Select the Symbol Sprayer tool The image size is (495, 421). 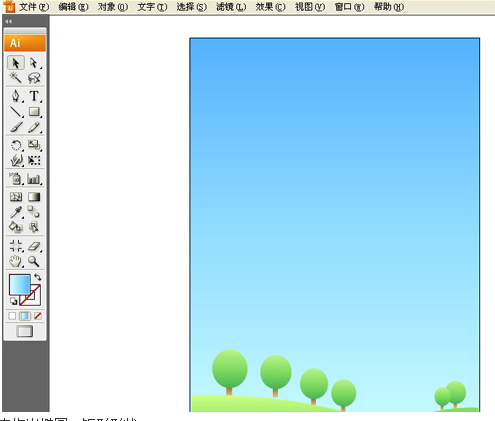point(16,179)
